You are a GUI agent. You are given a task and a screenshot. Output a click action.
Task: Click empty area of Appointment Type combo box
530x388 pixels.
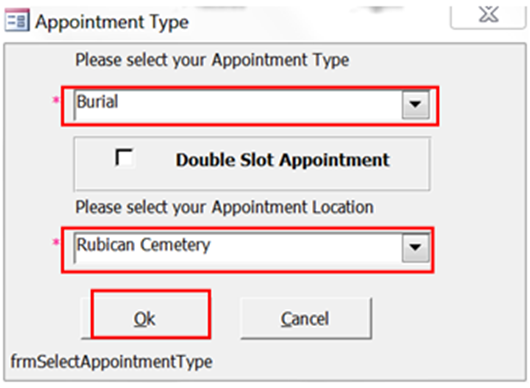click(x=260, y=105)
